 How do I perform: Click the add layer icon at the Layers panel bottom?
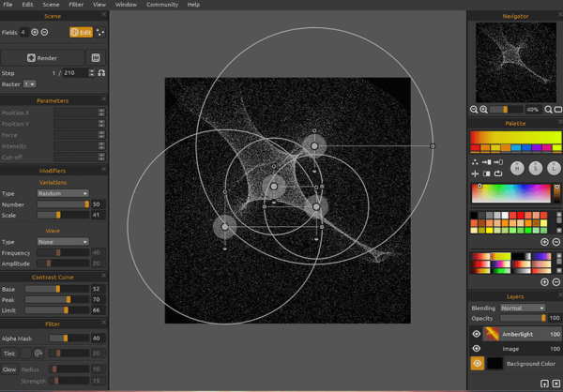tap(544, 384)
